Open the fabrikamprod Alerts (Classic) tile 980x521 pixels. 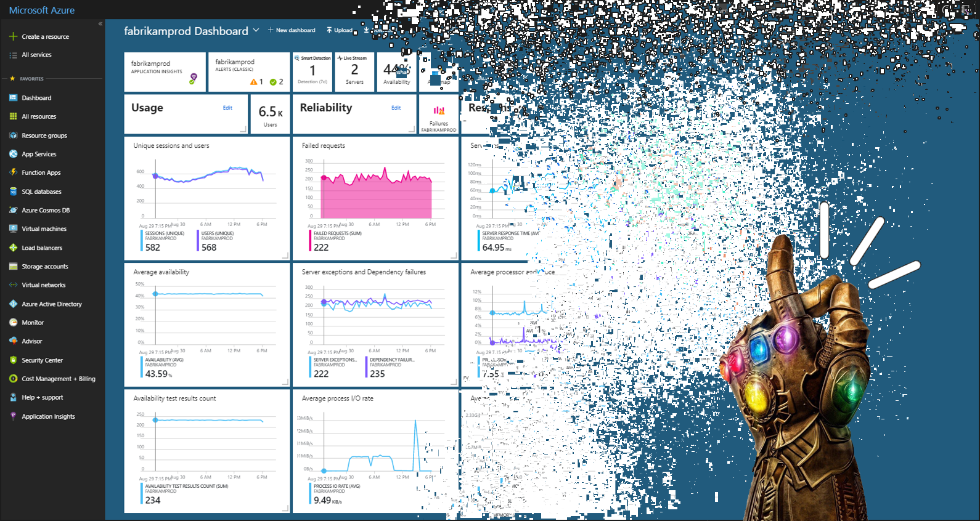[249, 72]
